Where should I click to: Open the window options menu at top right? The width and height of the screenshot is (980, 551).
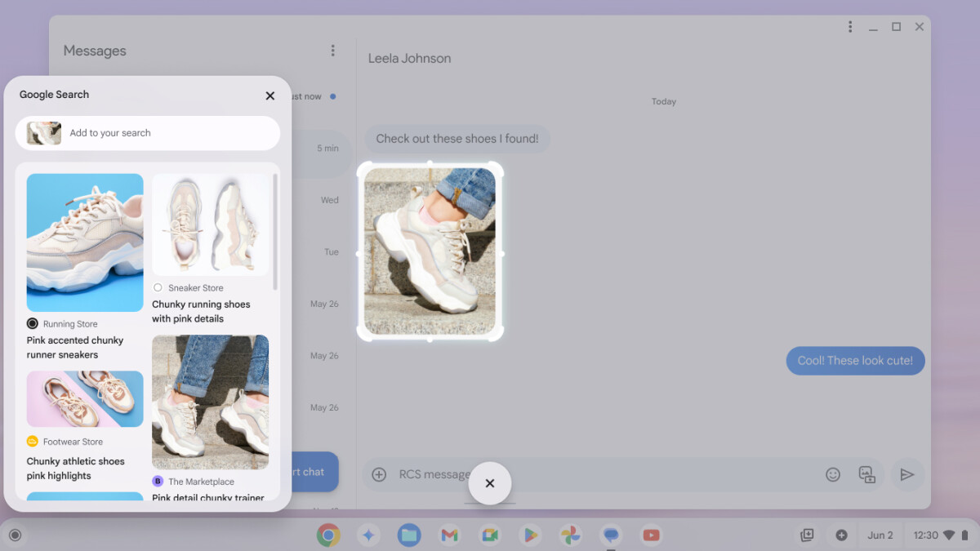[849, 26]
